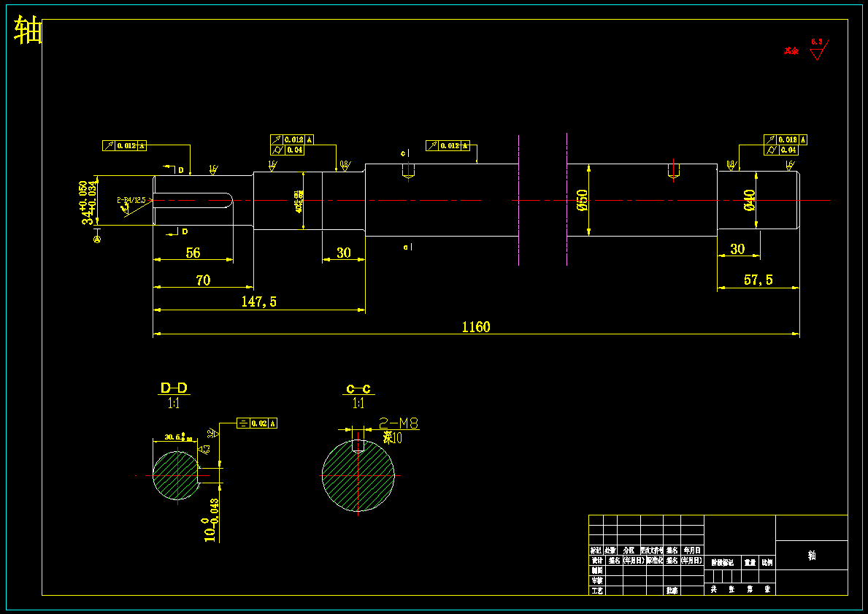Select the 57,5 dimension text
868x614 pixels.
[x=758, y=280]
